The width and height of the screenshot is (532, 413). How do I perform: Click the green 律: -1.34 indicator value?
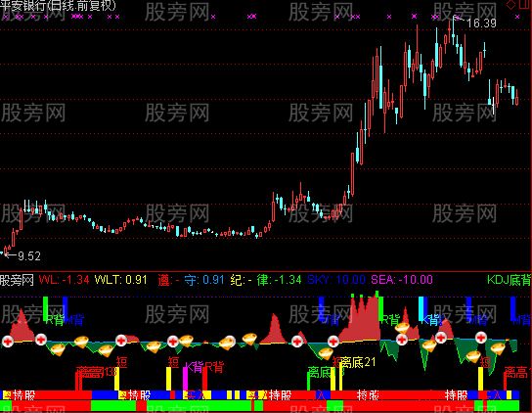pos(279,280)
